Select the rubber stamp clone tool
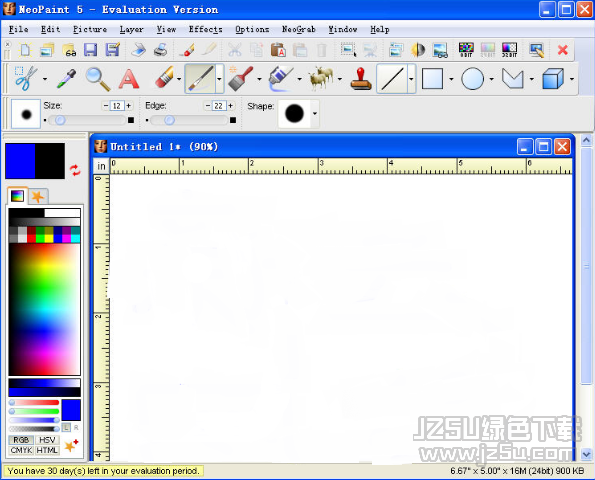Viewport: 595px width, 480px height. [360, 79]
